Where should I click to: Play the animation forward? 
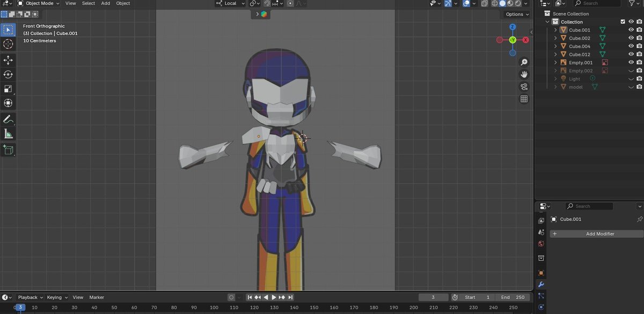(274, 297)
